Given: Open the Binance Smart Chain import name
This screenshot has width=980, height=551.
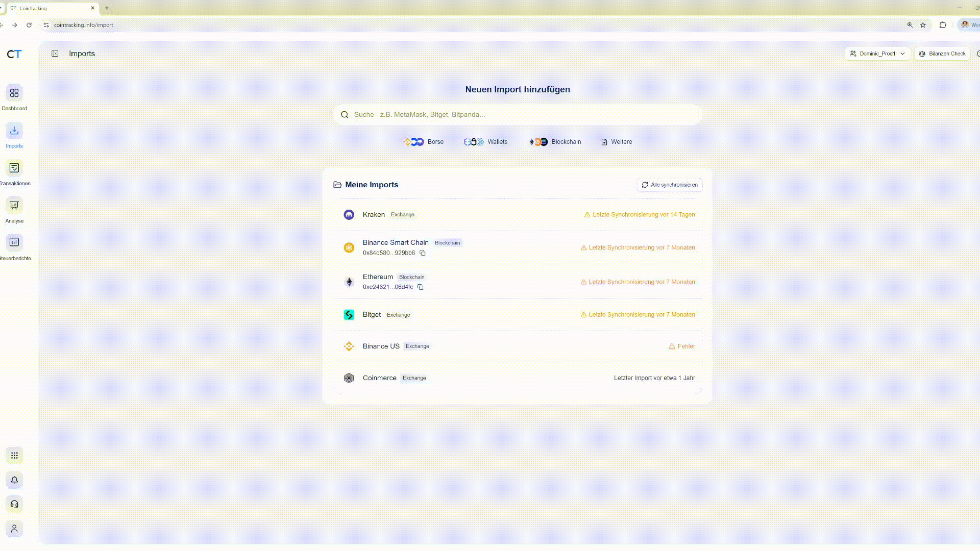Looking at the screenshot, I should coord(396,243).
